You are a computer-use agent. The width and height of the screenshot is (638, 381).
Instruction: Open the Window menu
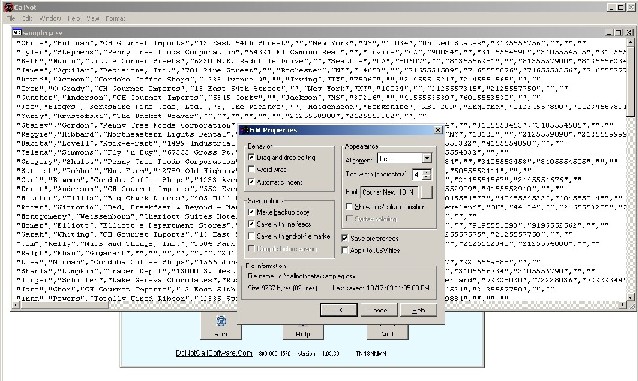(x=50, y=18)
